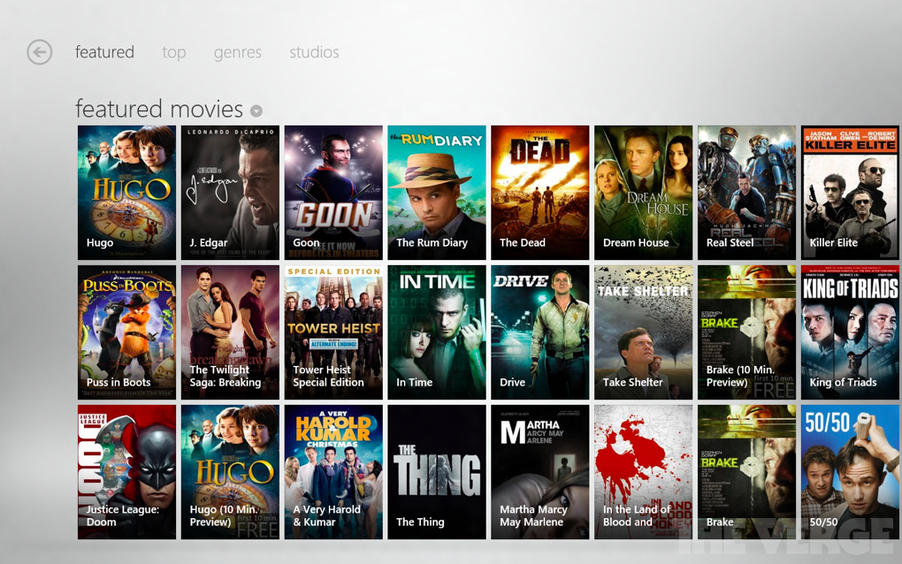Select The Twilight Saga: Breaking Dawn poster
The image size is (902, 564).
click(x=230, y=333)
